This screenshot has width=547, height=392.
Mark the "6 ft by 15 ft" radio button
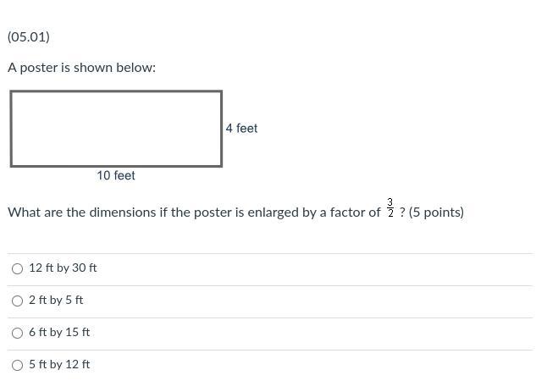click(18, 333)
